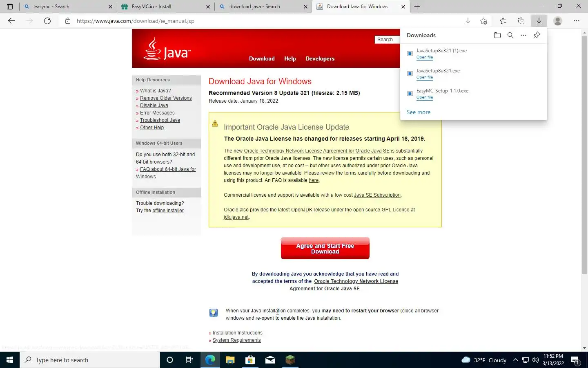Open the weather widget 32°F Cloudy
Screen dimensions: 588x368
click(x=484, y=360)
